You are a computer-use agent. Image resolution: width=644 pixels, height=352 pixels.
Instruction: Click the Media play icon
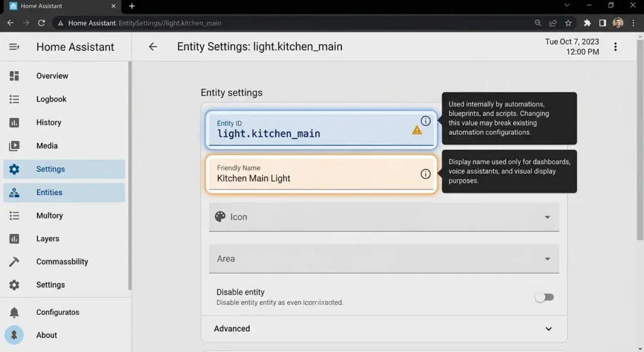coord(14,145)
